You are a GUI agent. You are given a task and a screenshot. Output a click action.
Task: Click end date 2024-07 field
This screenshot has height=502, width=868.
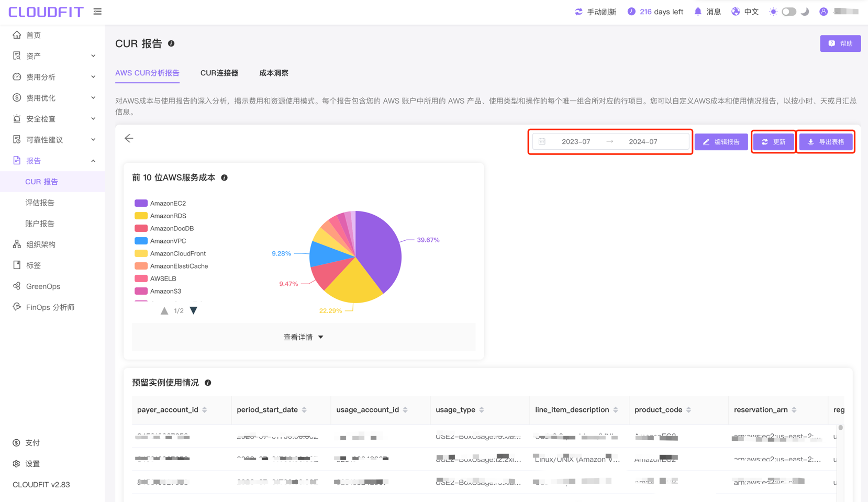[x=643, y=141]
